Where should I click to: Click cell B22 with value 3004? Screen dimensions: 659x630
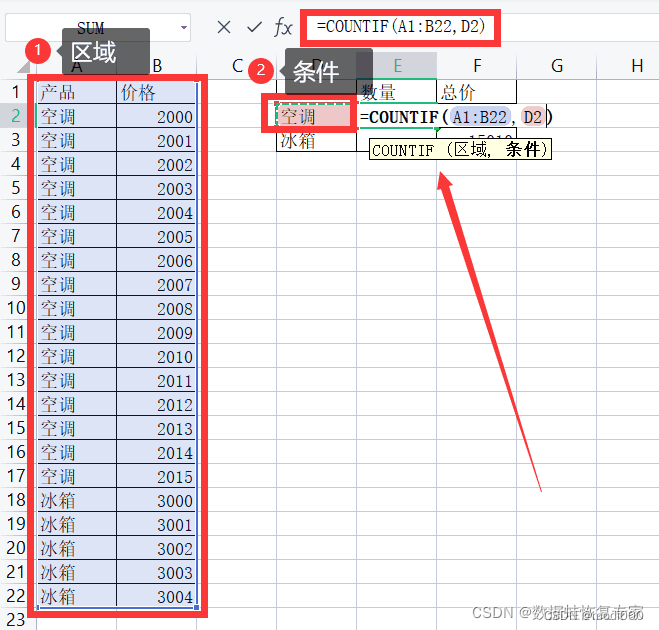coord(156,596)
